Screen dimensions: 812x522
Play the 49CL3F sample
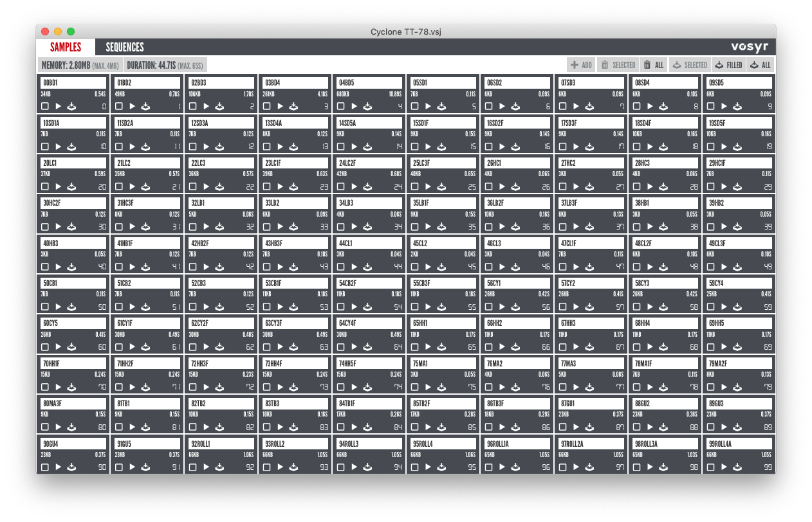[x=724, y=267]
